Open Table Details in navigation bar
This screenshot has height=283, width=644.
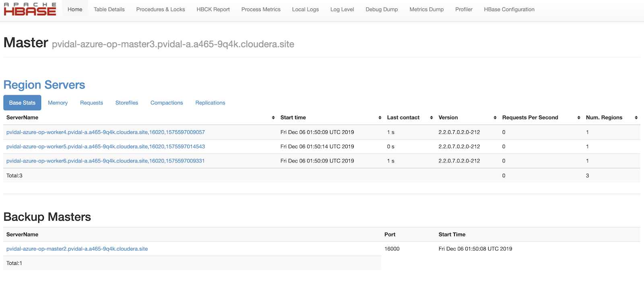[109, 9]
